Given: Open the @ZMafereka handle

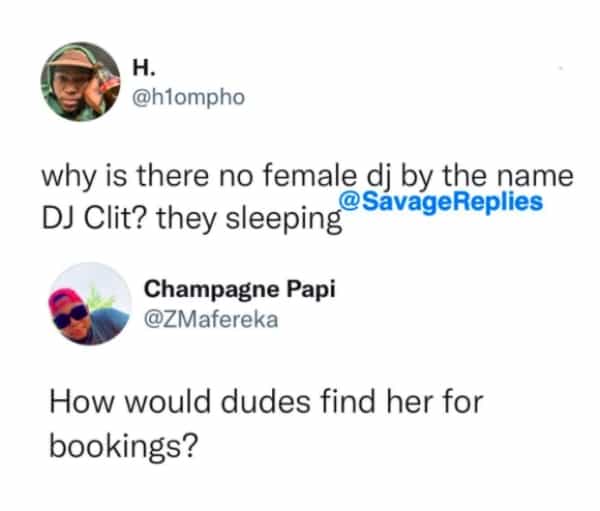Looking at the screenshot, I should (211, 320).
